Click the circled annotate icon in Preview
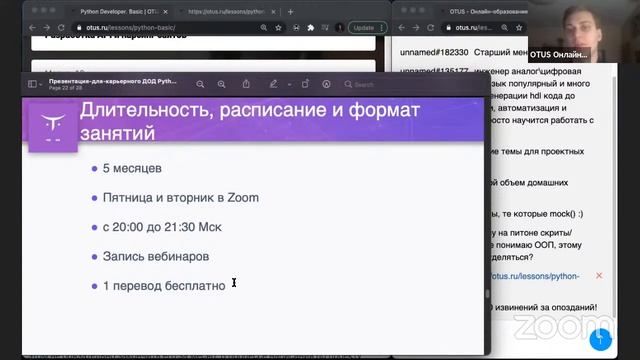Screen dimensions: 640x360 coord(326,84)
